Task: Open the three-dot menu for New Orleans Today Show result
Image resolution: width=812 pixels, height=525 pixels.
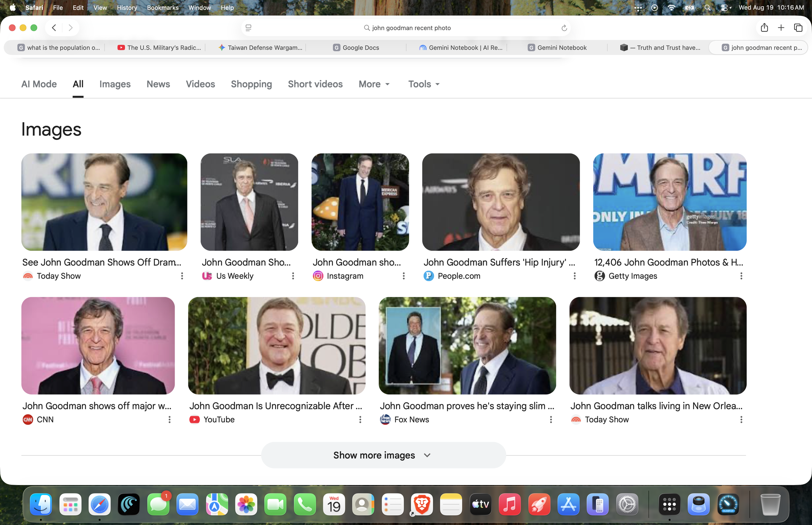Action: (741, 420)
